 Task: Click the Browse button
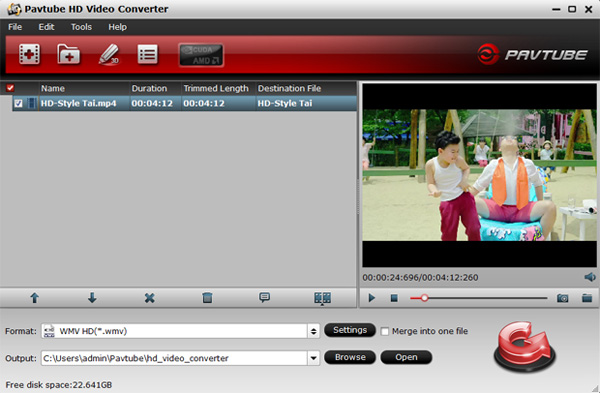click(350, 357)
